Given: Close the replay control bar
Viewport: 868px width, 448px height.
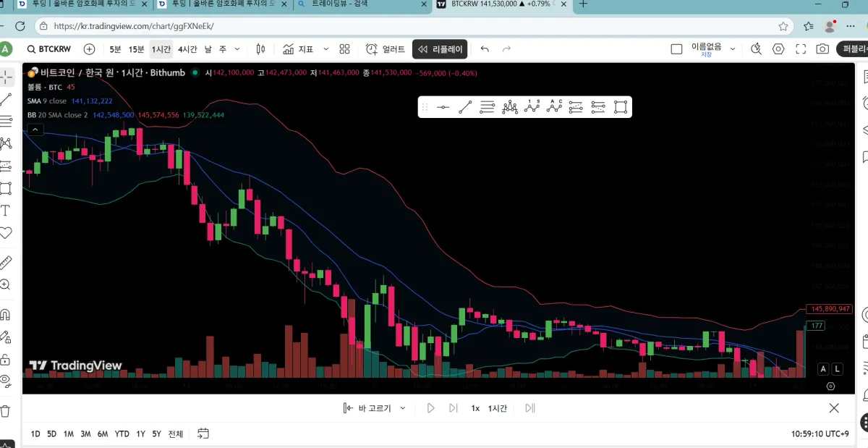Looking at the screenshot, I should (834, 408).
